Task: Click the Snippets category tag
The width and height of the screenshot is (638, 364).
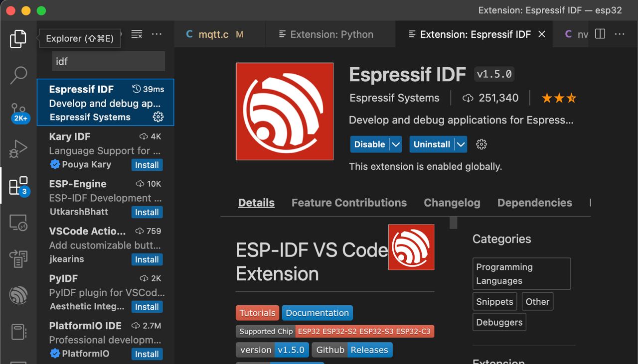Action: click(x=494, y=302)
